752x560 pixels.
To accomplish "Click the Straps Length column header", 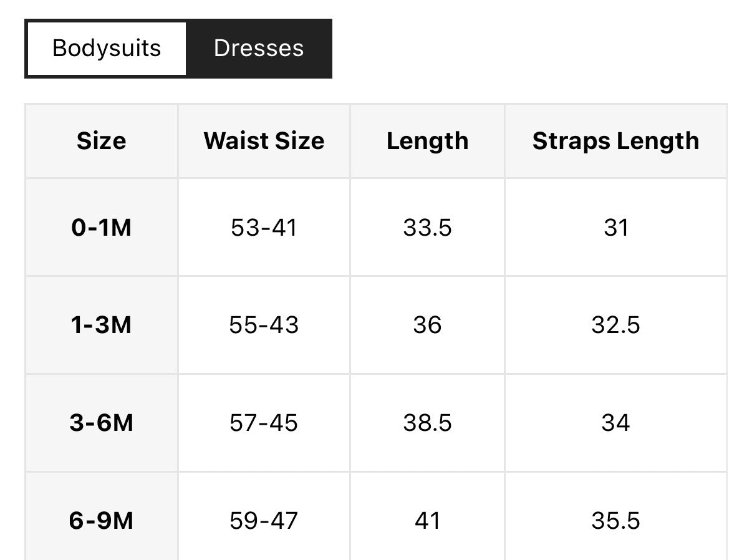I will tap(615, 141).
